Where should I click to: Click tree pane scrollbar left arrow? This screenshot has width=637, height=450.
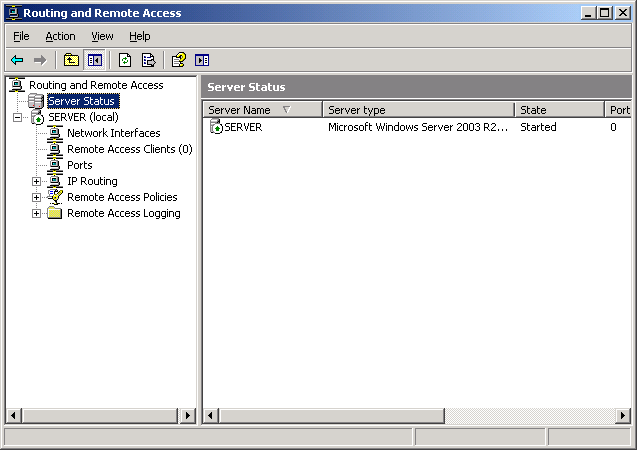coord(13,415)
